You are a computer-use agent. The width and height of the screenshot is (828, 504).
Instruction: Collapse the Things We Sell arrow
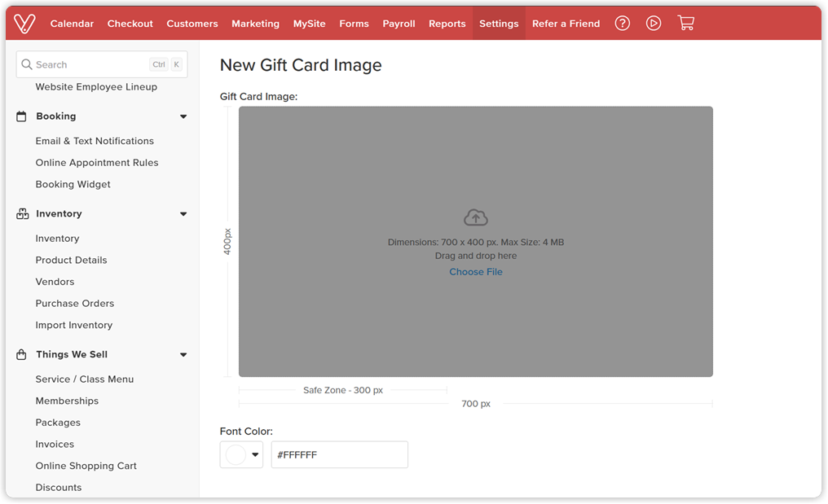pyautogui.click(x=183, y=355)
